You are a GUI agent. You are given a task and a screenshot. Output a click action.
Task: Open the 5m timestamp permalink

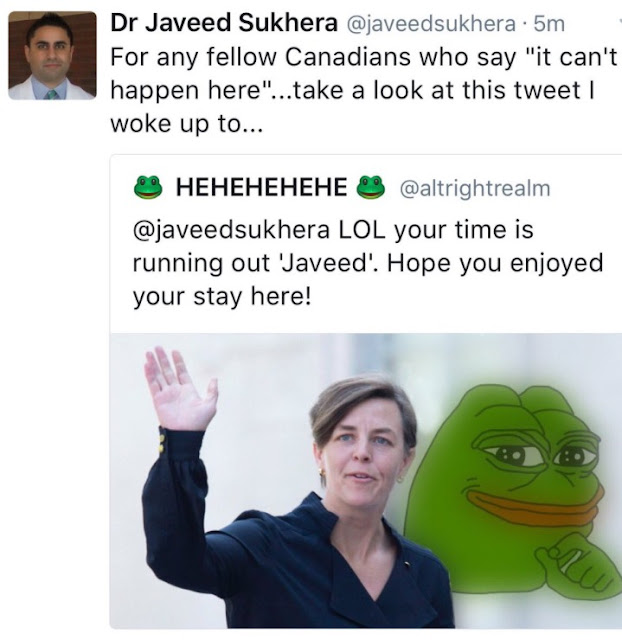[549, 24]
